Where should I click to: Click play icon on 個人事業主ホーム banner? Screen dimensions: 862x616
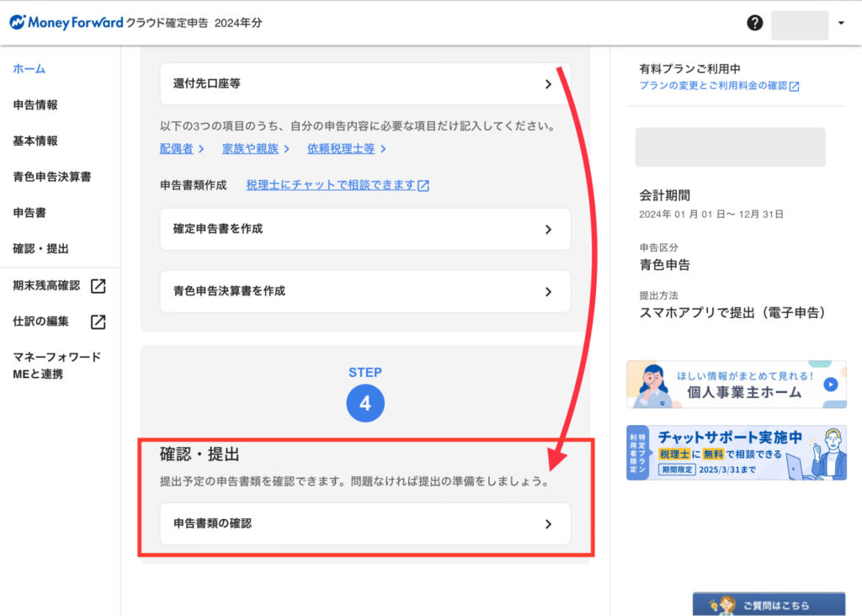pos(830,385)
